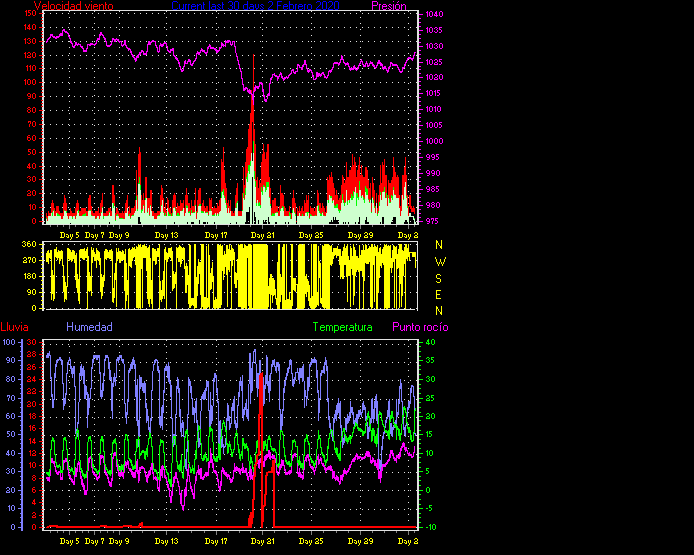The image size is (694, 555).
Task: Click 'Day 25' under the wind speed chart
Action: (311, 235)
